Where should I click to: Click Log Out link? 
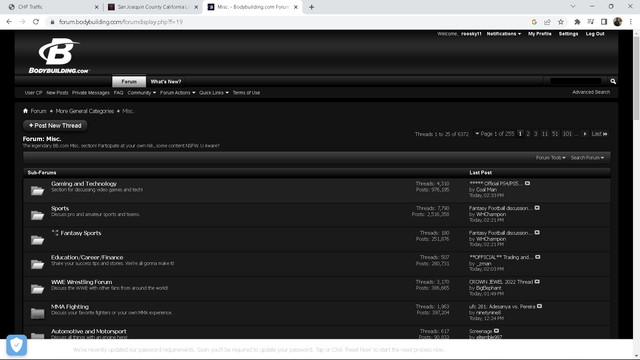click(x=595, y=34)
